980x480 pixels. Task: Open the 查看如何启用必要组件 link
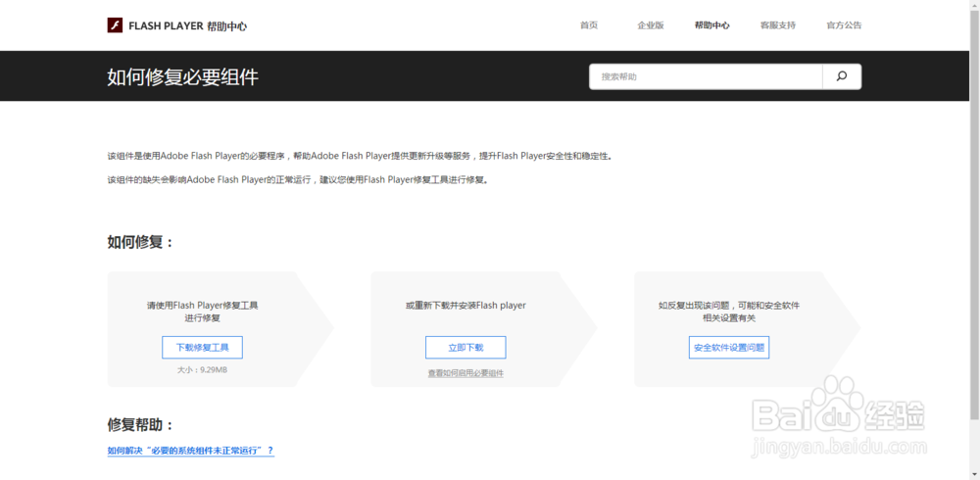click(x=465, y=373)
